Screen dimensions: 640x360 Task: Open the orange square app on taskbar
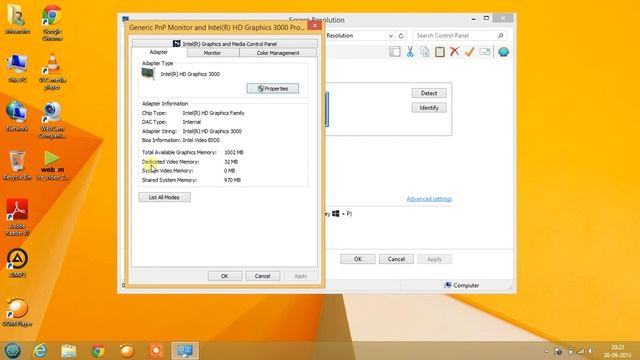tap(156, 351)
